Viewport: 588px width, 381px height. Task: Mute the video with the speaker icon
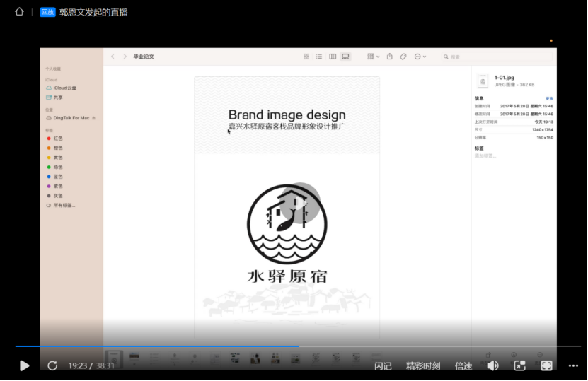(492, 365)
